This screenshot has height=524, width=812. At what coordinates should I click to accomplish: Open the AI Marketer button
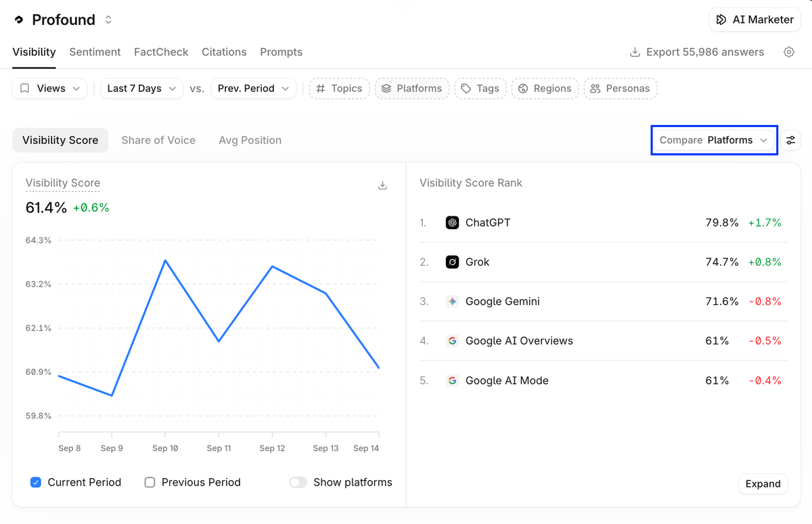click(x=754, y=20)
